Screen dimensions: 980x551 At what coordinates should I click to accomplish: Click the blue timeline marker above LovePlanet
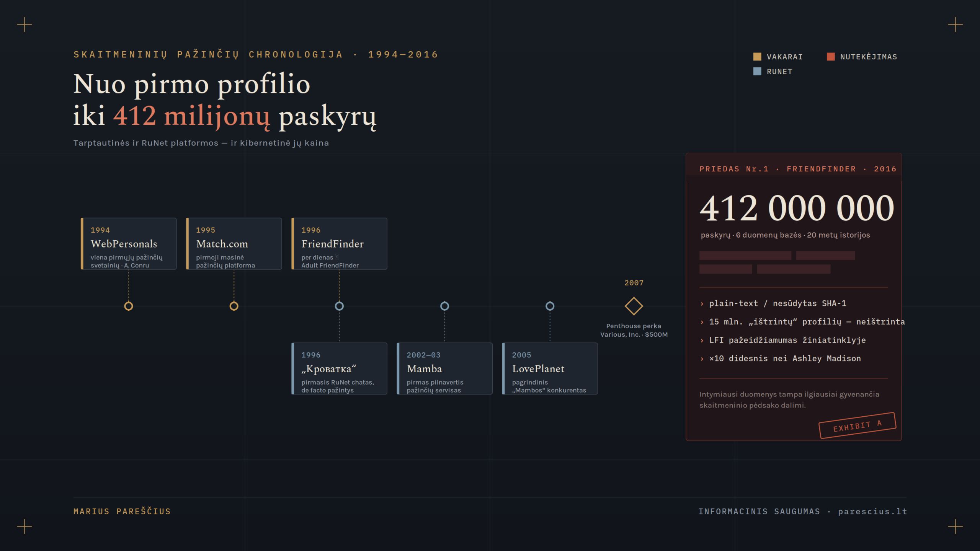pyautogui.click(x=550, y=306)
